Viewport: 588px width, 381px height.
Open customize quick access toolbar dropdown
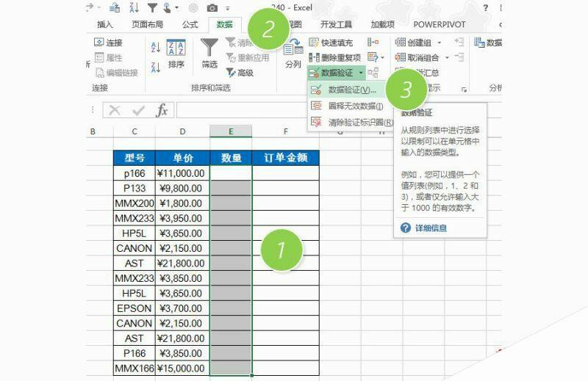pos(228,8)
